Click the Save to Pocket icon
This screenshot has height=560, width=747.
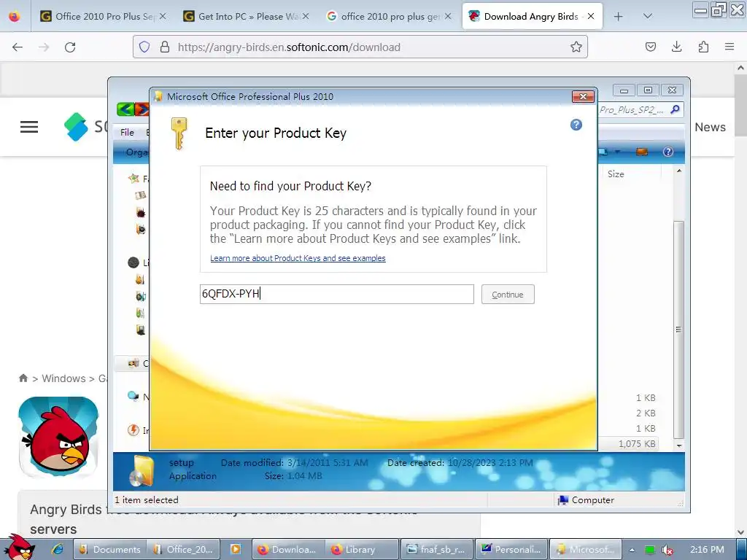coord(650,47)
